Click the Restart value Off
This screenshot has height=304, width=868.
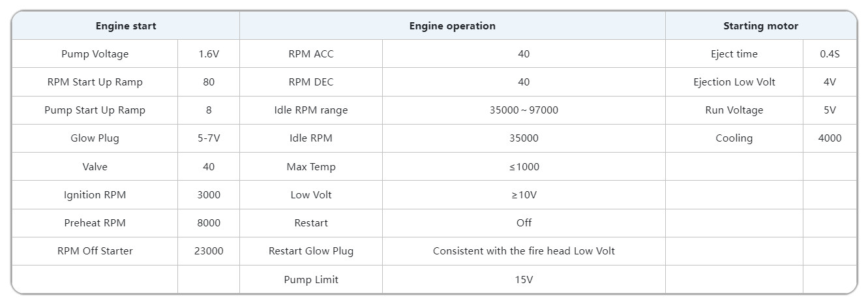click(x=524, y=222)
